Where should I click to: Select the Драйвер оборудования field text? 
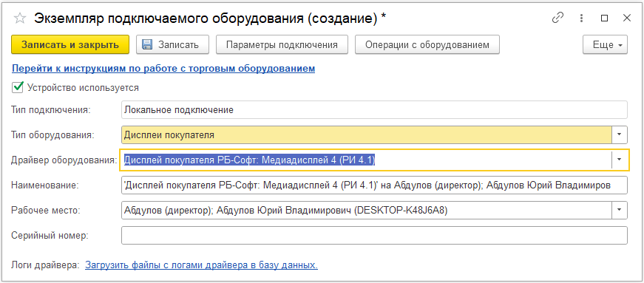click(x=249, y=160)
